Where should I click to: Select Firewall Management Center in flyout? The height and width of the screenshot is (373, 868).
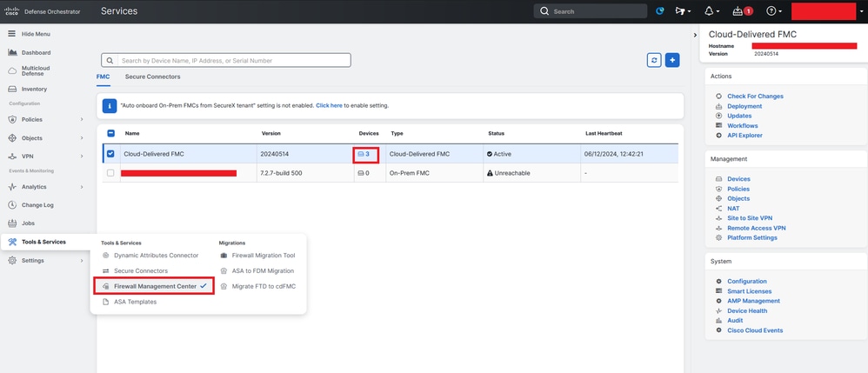tap(155, 286)
